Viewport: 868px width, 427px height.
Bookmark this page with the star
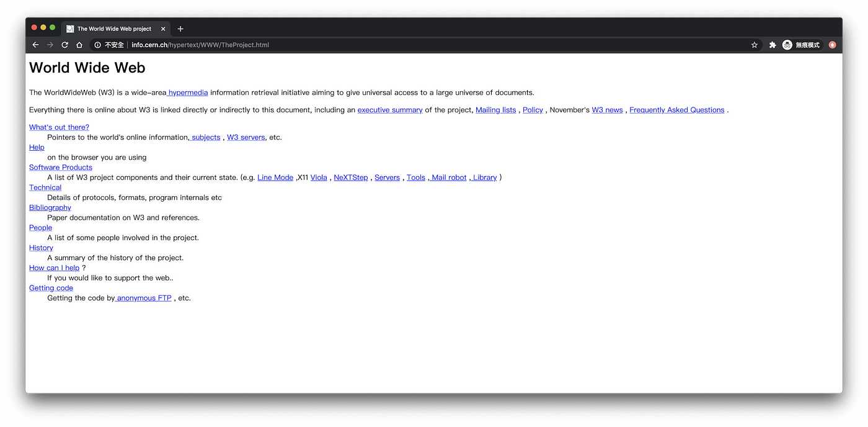point(755,45)
